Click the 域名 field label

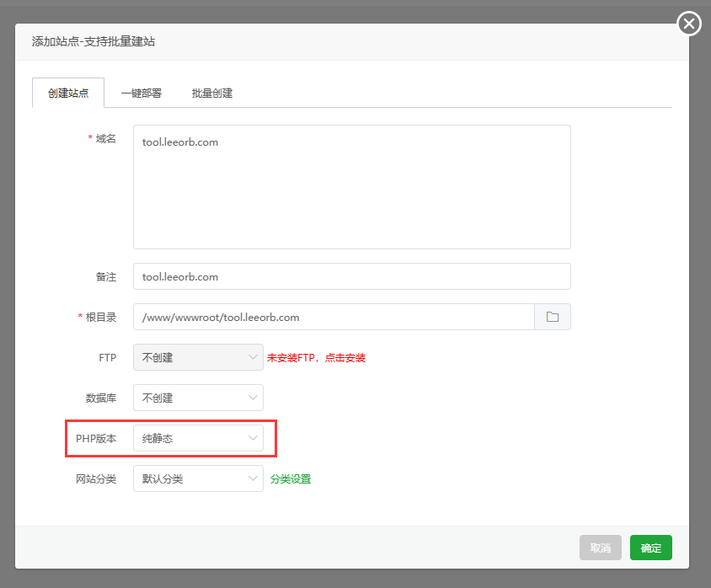click(x=105, y=138)
